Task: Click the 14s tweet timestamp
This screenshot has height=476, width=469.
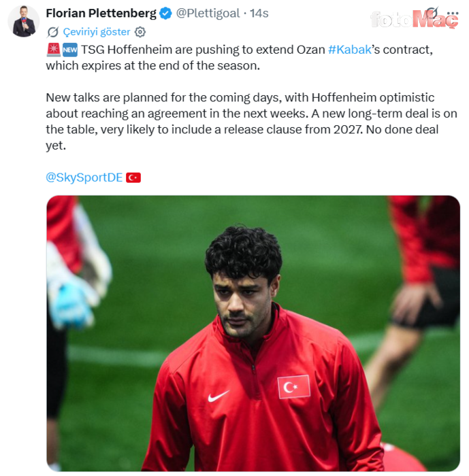Action: [259, 14]
